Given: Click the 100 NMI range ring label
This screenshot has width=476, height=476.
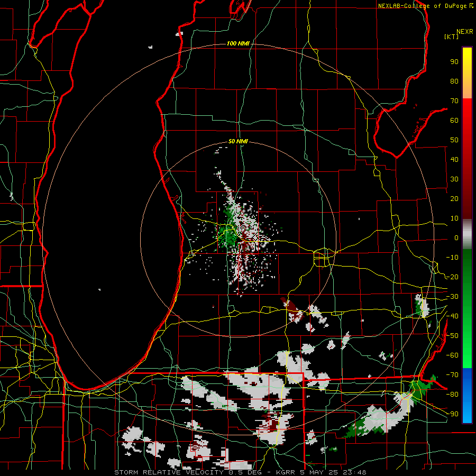Looking at the screenshot, I should click(238, 44).
